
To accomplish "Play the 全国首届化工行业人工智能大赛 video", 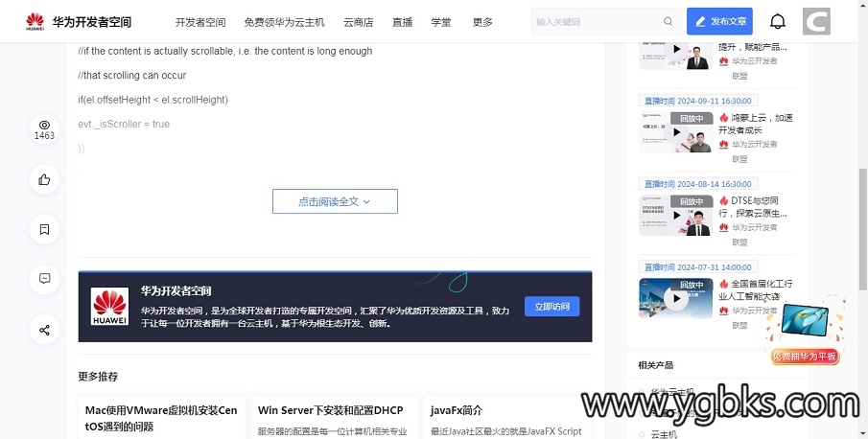I will pos(676,298).
